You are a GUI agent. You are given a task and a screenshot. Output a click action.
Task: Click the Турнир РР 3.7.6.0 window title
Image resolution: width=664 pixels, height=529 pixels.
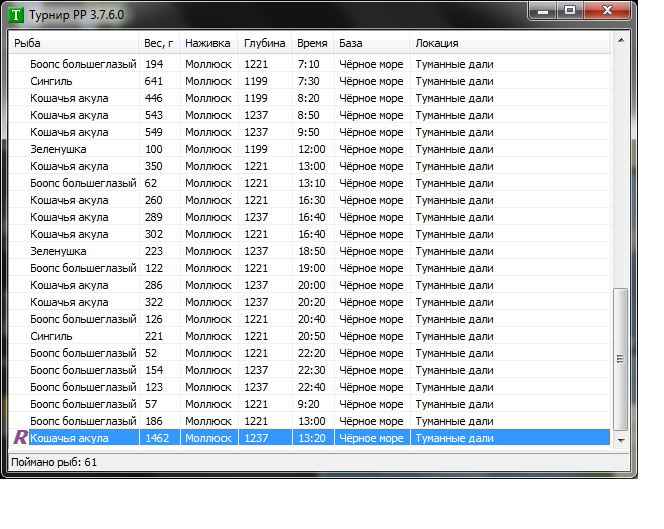[77, 15]
